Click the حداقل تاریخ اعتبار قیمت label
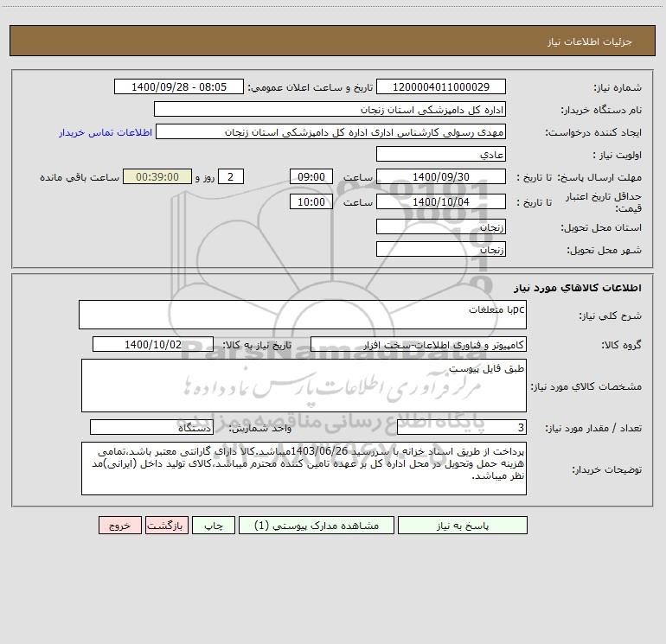The image size is (666, 644). tap(604, 202)
